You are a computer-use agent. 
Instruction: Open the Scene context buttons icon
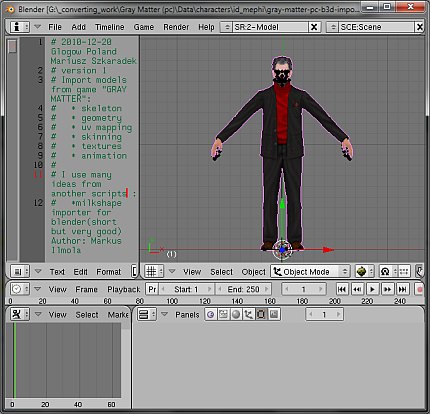[274, 314]
